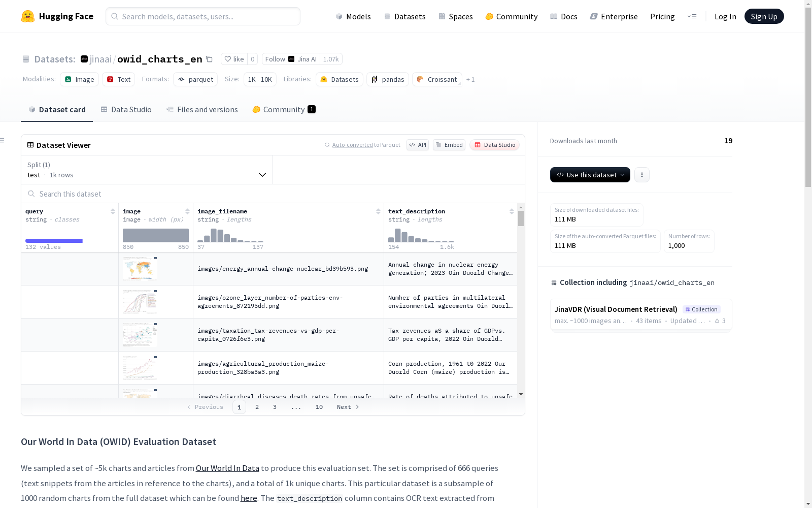
Task: Switch to the Dataset card tab
Action: 57,110
